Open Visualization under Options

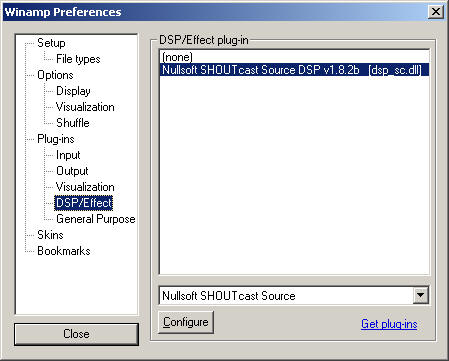[85, 107]
